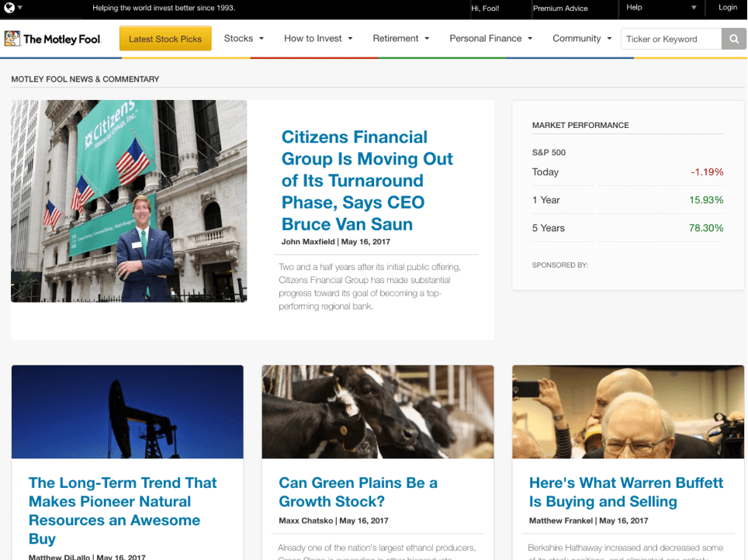748x560 pixels.
Task: Open the Community dropdown menu
Action: tap(582, 39)
